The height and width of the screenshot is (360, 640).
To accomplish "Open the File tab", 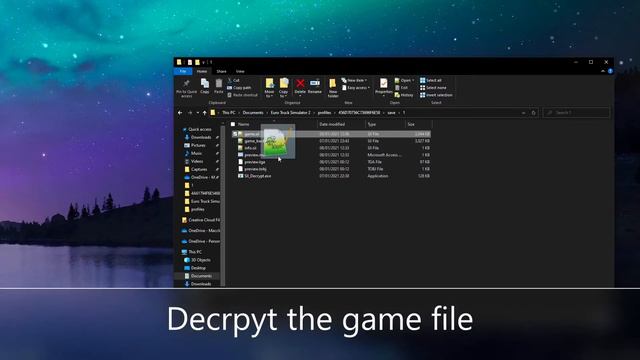I will point(183,71).
